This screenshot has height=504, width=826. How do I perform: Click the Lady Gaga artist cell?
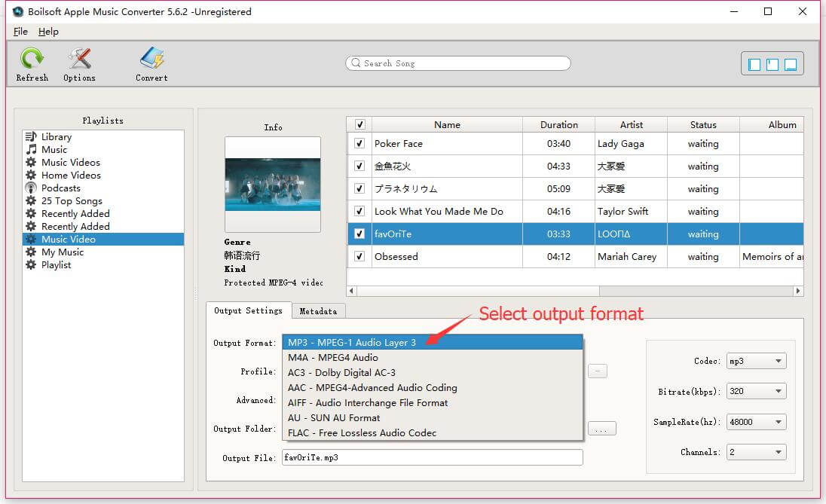click(631, 143)
